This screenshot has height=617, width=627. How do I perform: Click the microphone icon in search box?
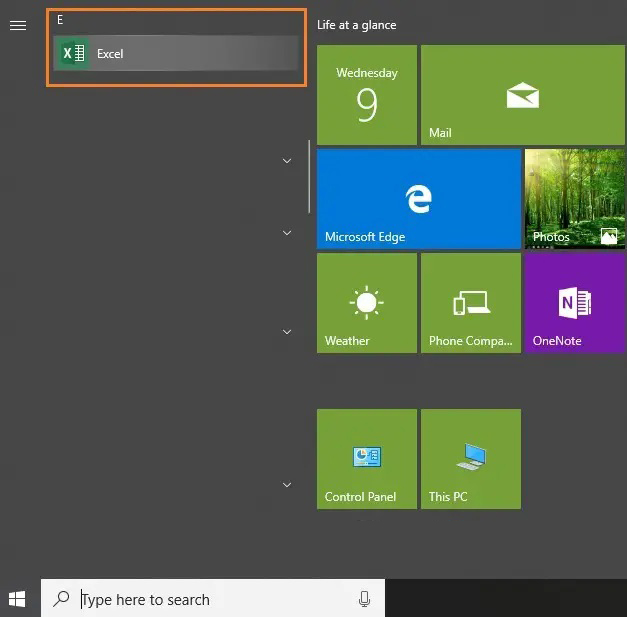click(364, 599)
